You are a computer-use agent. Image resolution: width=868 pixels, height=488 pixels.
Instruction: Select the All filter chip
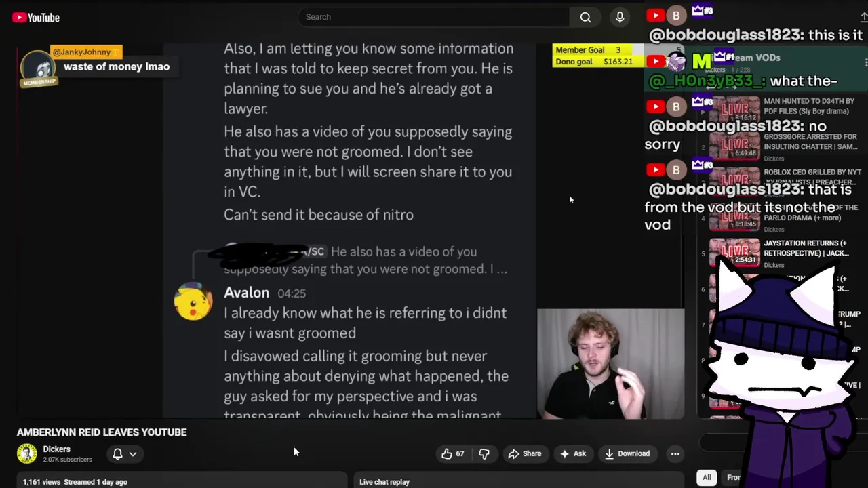tap(707, 477)
